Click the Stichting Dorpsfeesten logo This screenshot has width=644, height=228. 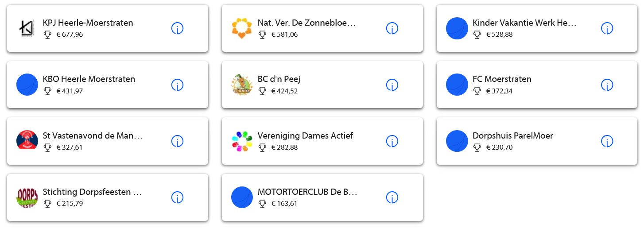(27, 197)
